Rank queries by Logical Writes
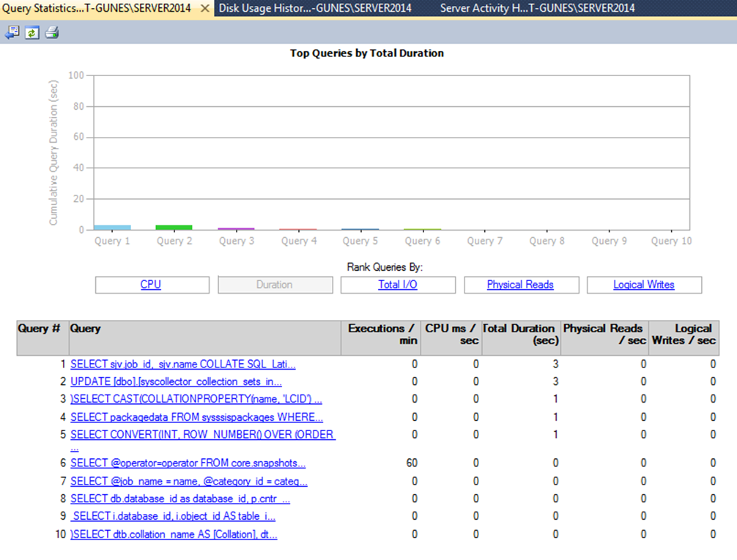 (x=645, y=285)
